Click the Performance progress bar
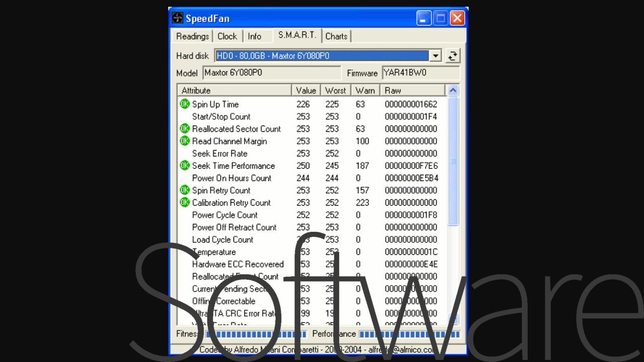This screenshot has height=362, width=644. 409,334
